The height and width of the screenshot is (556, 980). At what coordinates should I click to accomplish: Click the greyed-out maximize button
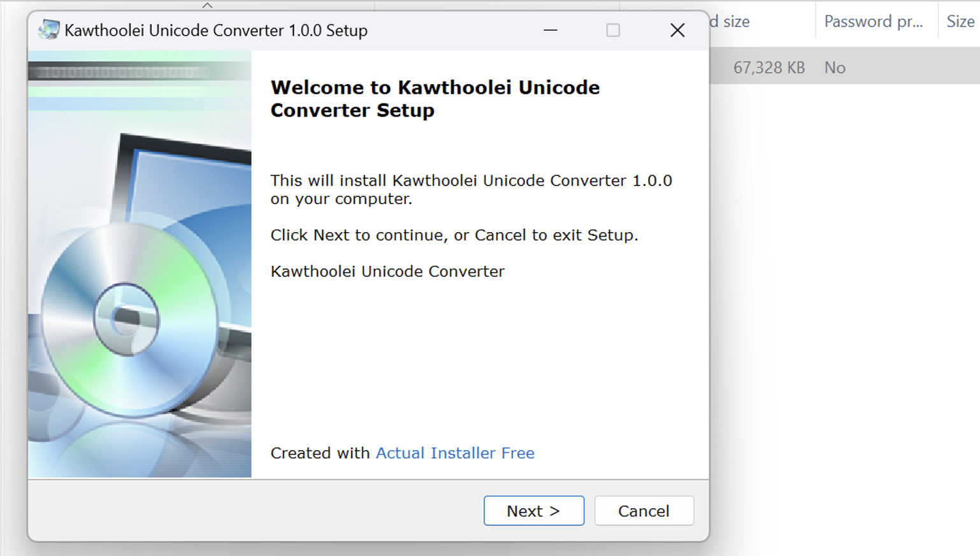pos(613,30)
